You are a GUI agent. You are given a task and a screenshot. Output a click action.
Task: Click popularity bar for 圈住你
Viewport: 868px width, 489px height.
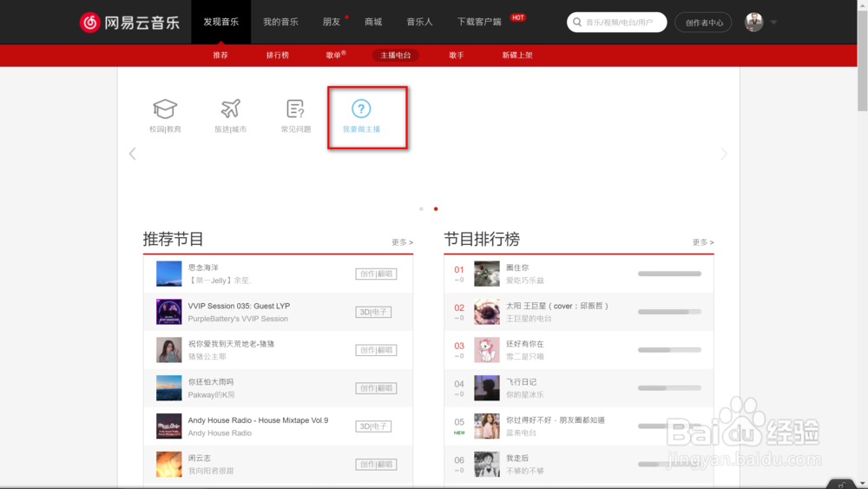point(669,274)
